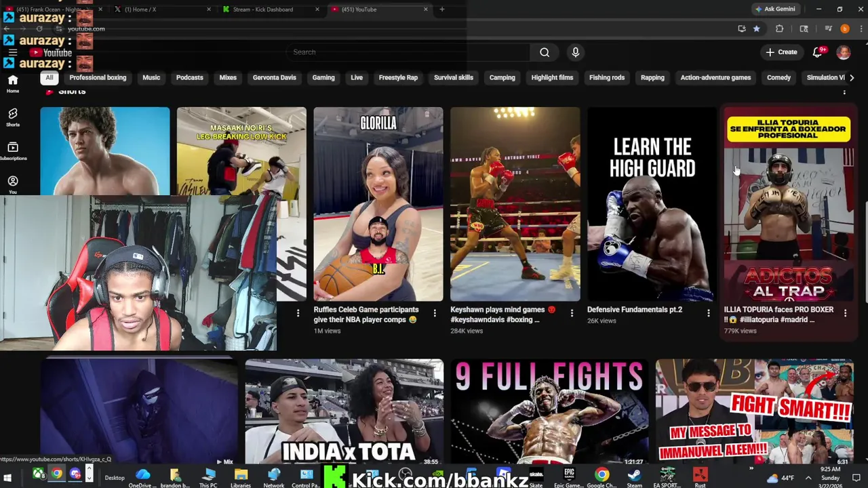Open Defensive Fundamentals pt.2 title
This screenshot has width=868, height=488.
[635, 310]
